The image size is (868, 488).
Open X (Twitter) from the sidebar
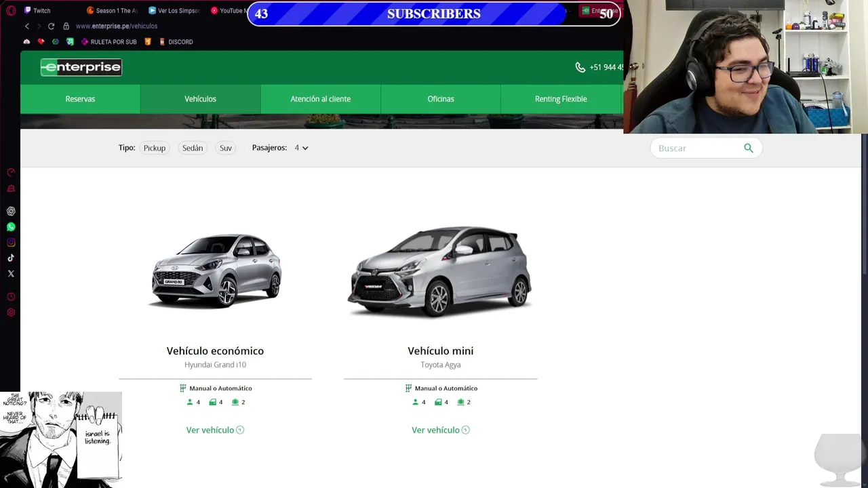coord(11,274)
